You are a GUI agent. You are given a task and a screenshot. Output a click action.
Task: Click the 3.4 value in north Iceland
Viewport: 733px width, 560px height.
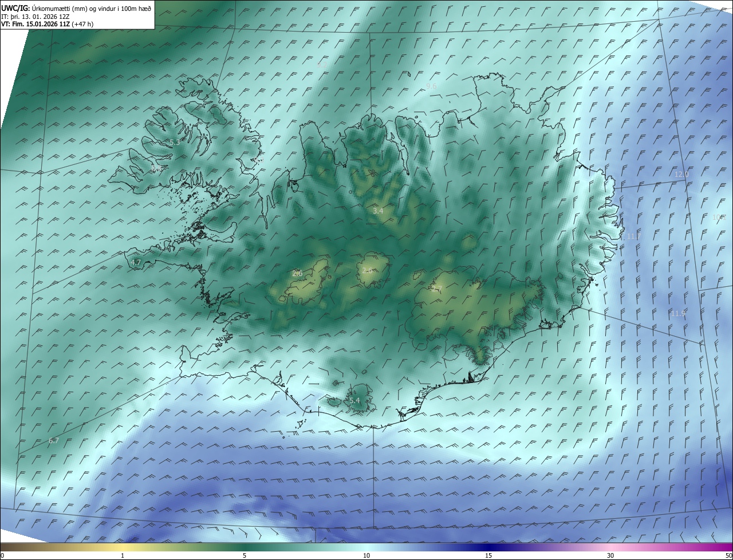click(x=378, y=211)
